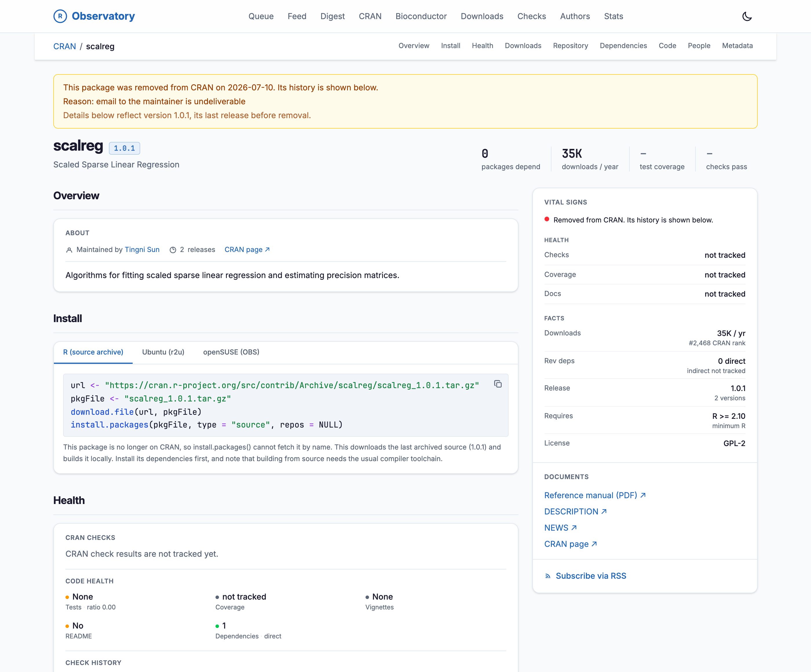This screenshot has height=672, width=811.
Task: Open CRAN page link under Documents
Action: tap(570, 544)
